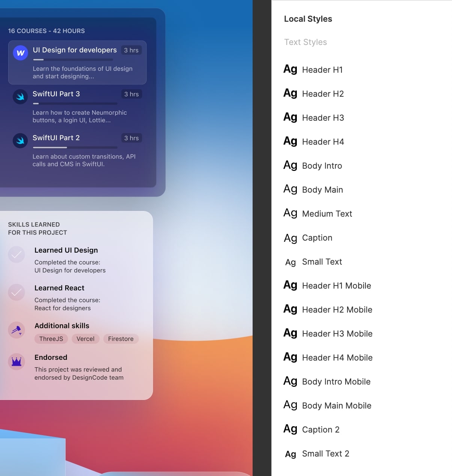Screen dimensions: 452x476
Task: Click the SwiftUI Part 3 course title
Action: coord(56,94)
